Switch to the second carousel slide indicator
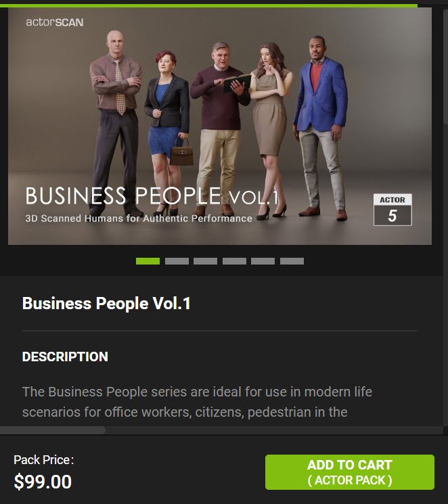 177,261
